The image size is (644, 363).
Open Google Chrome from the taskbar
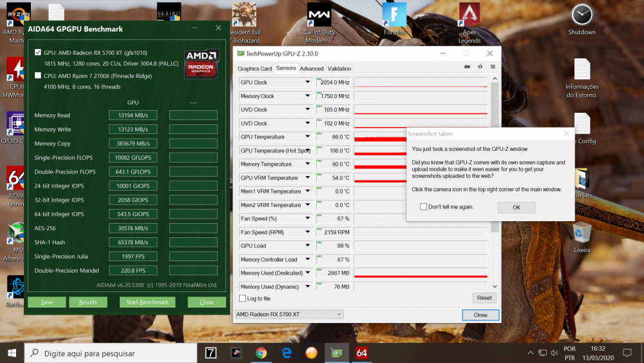coord(261,353)
